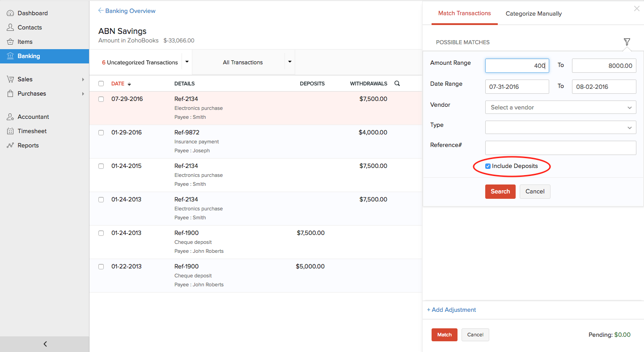Select Contacts in the sidebar

point(30,27)
